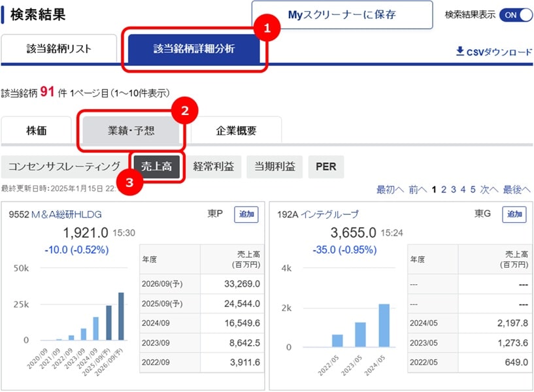Click 追加 for インテグループ
534x392 pixels.
514,214
